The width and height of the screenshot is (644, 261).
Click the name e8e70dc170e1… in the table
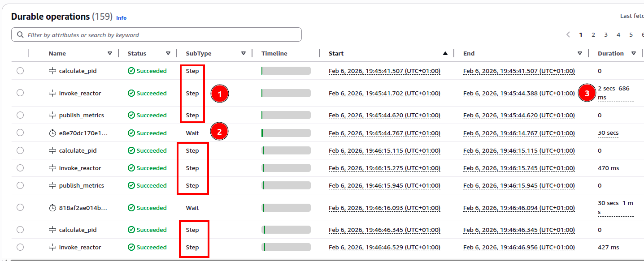pyautogui.click(x=83, y=133)
